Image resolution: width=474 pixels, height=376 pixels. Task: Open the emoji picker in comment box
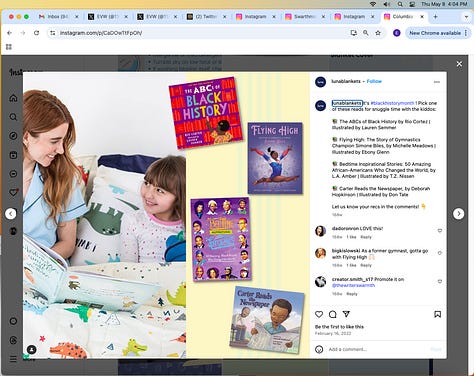pyautogui.click(x=319, y=349)
